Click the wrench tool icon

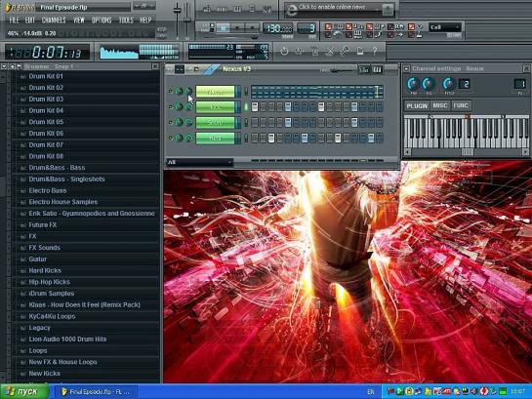[345, 51]
